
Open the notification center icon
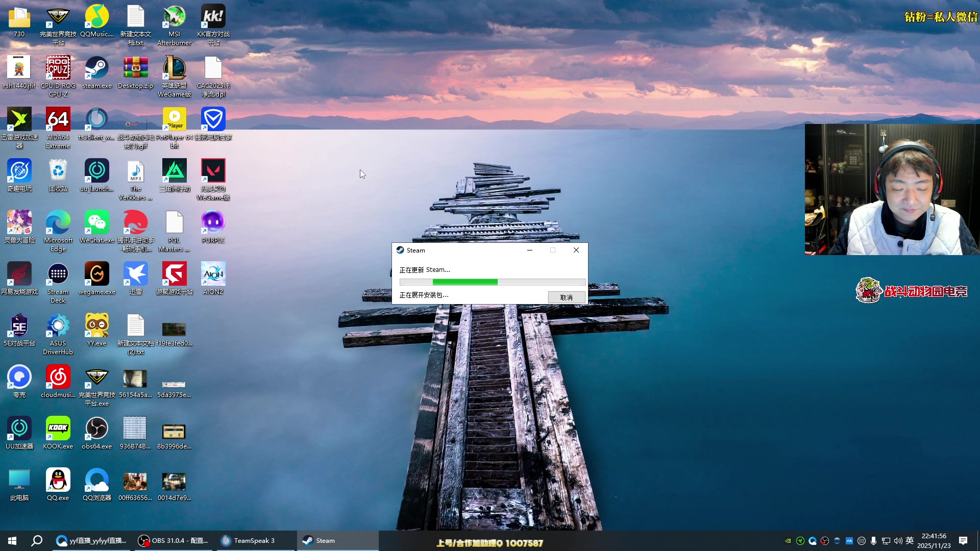point(963,541)
